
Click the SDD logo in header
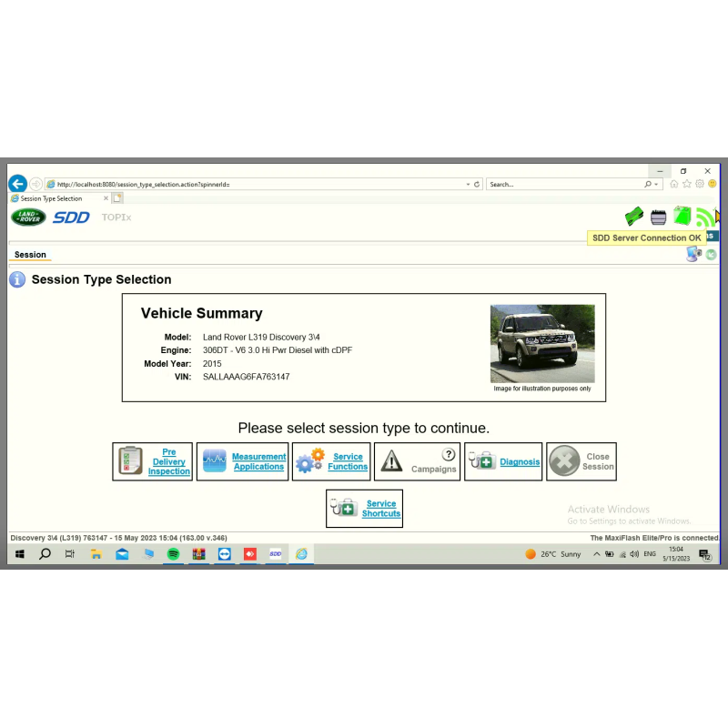71,217
